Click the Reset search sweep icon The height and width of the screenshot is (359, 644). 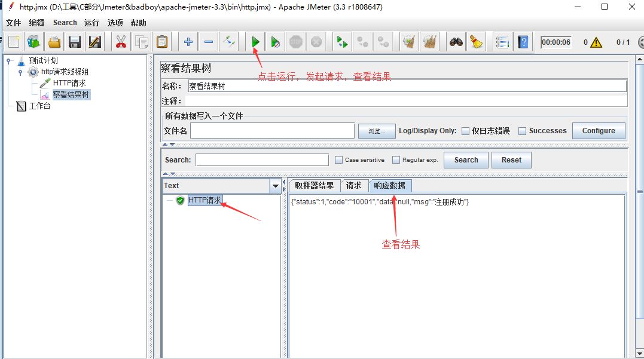(477, 42)
